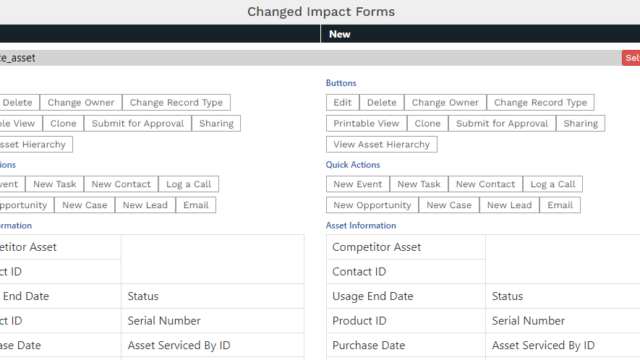Click Change Owner in the left-hand column
Viewport: 640px width, 360px height.
pos(81,102)
